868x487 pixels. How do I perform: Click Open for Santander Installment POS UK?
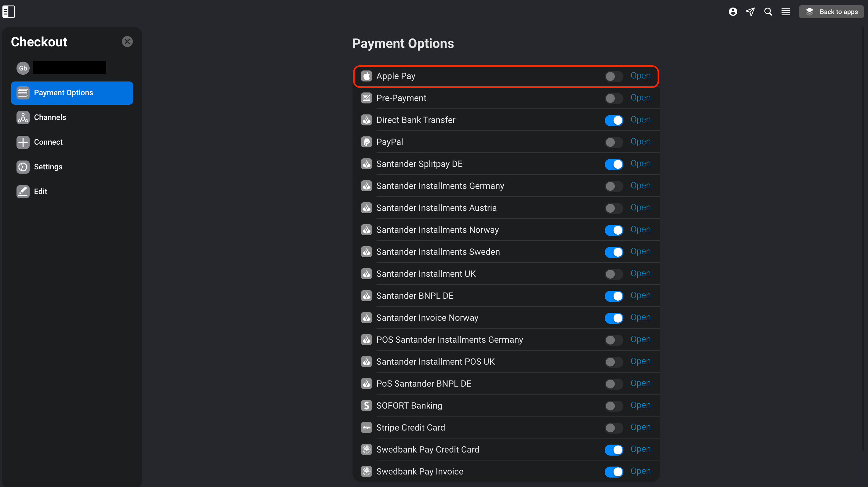point(640,362)
